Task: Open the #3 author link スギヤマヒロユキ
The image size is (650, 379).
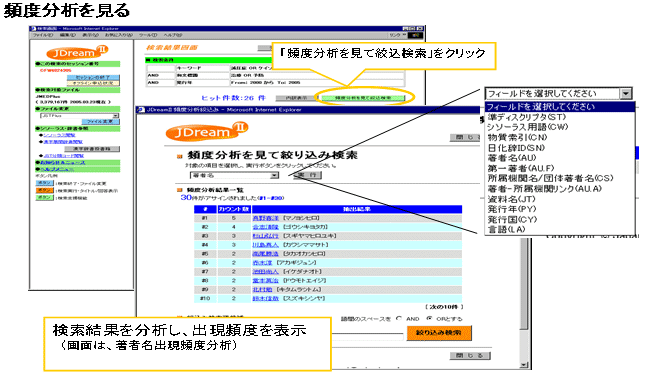Action: [265, 236]
